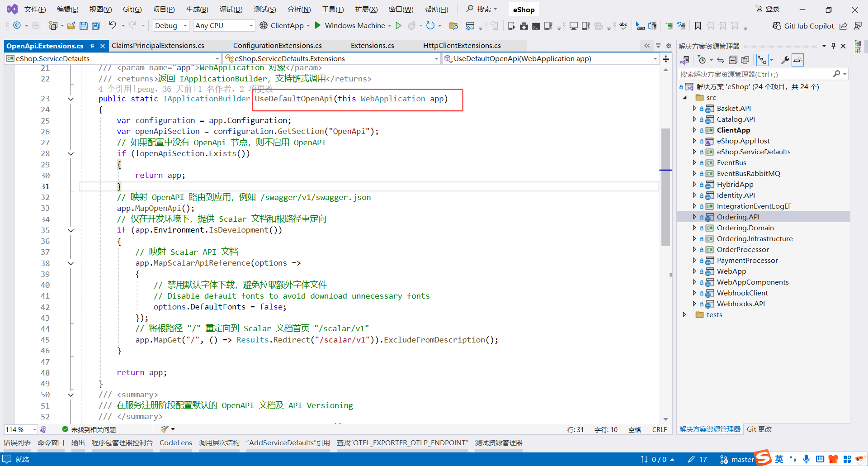This screenshot has height=466, width=868.
Task: Click the GitHub Copilot button
Action: 803,26
